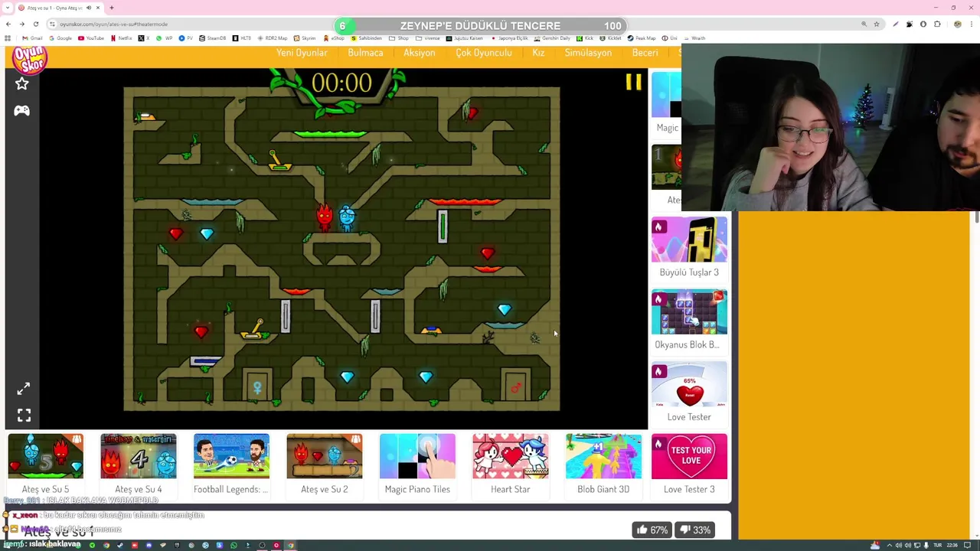Open the gamepad icon in game sidebar
Viewport: 980px width, 551px height.
pyautogui.click(x=22, y=111)
